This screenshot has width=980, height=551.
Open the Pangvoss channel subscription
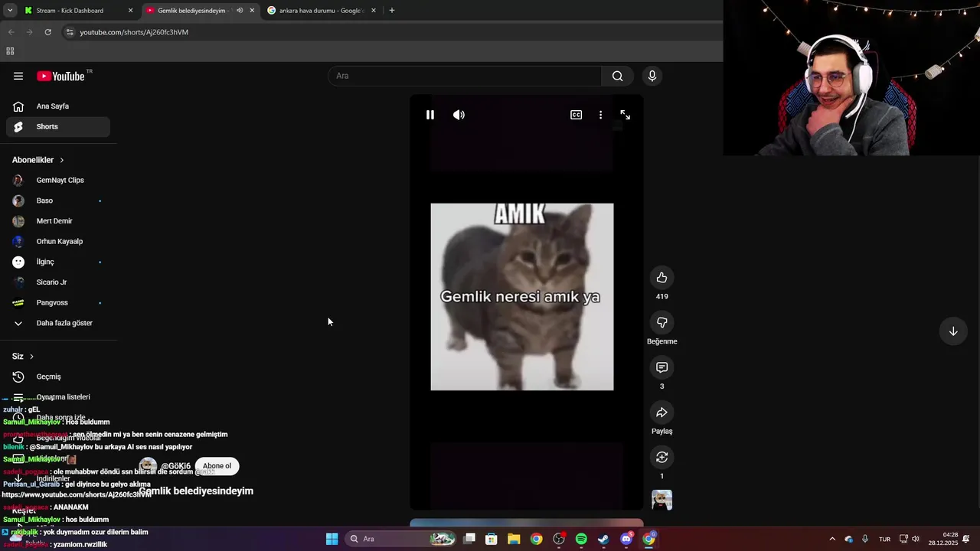tap(58, 303)
